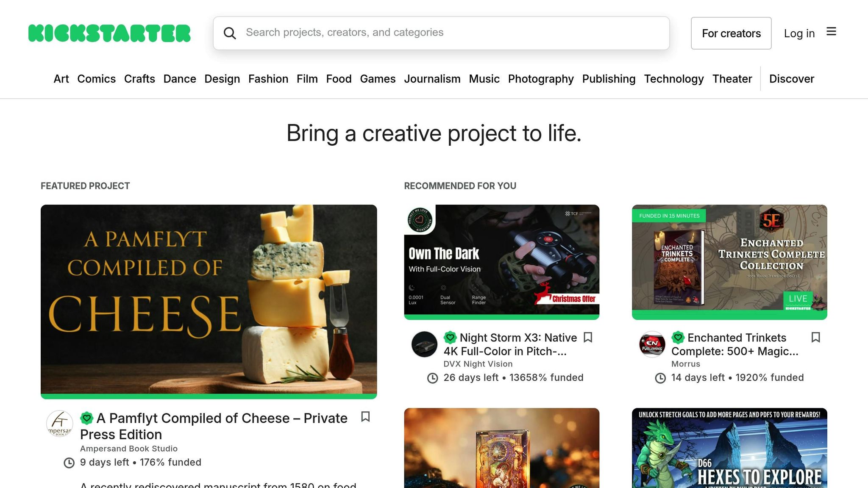Click the Log in link

point(799,33)
